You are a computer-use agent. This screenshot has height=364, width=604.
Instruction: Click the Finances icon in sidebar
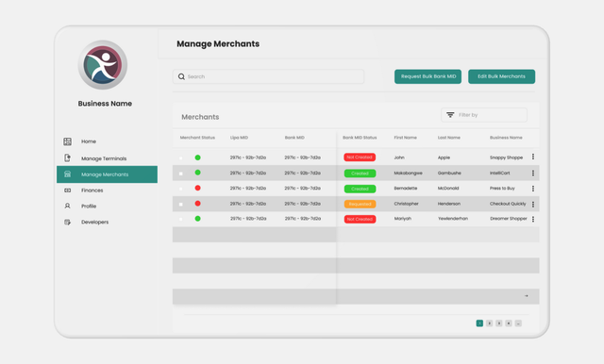point(67,190)
